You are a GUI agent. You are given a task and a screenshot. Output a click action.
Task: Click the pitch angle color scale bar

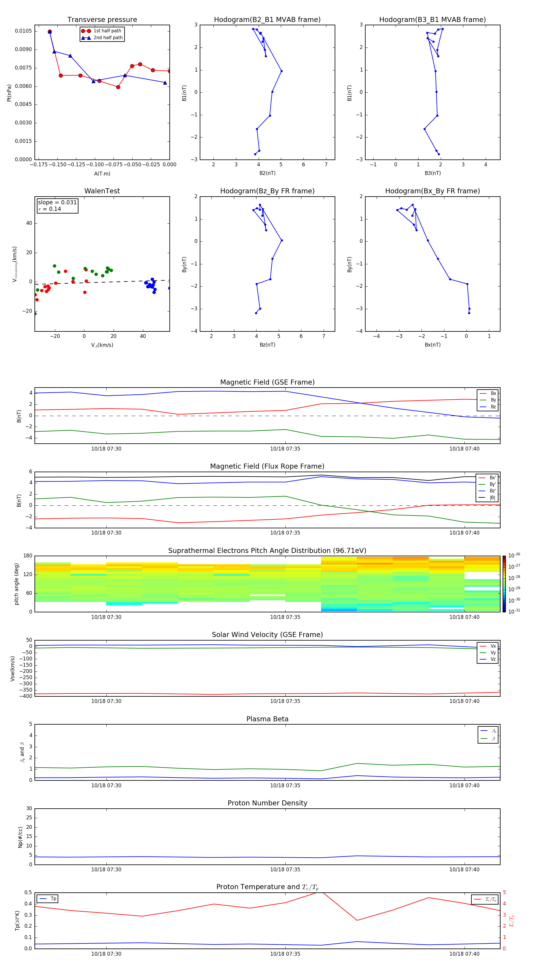(504, 584)
